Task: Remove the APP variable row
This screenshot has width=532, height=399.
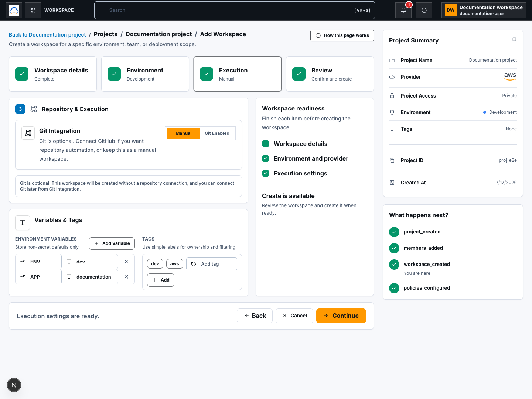Action: pos(126,277)
